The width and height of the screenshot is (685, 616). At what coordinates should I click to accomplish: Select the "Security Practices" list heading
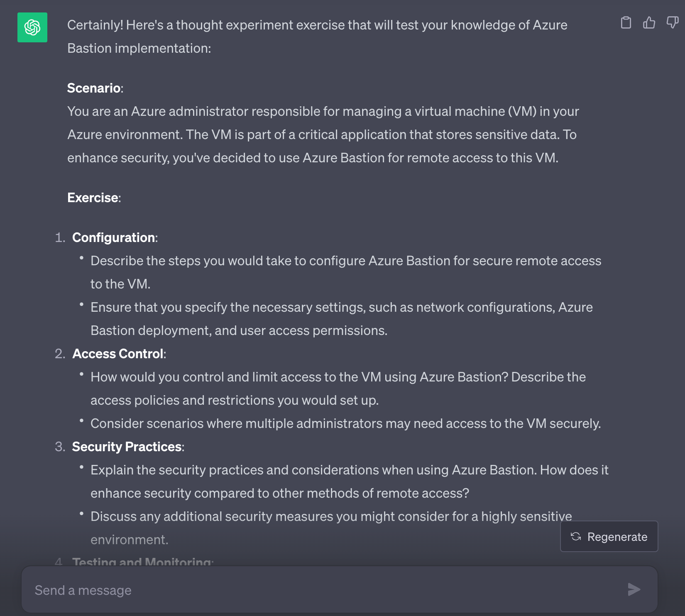(x=127, y=447)
